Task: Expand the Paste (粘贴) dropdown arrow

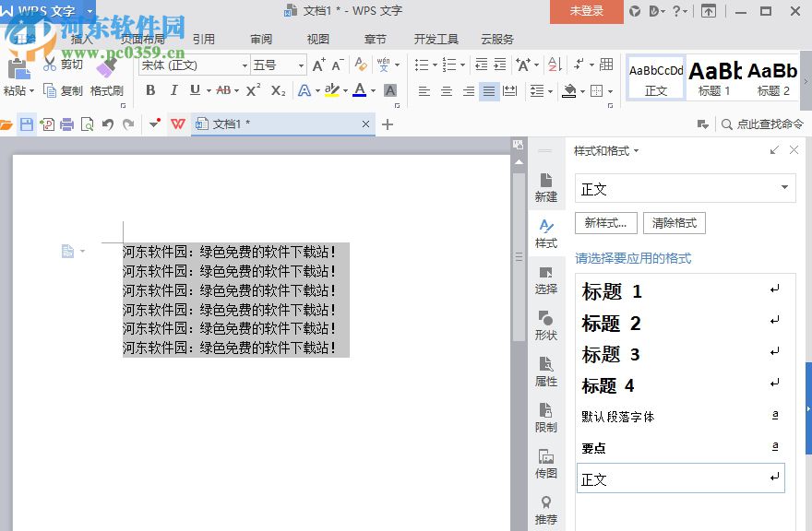Action: (31, 91)
